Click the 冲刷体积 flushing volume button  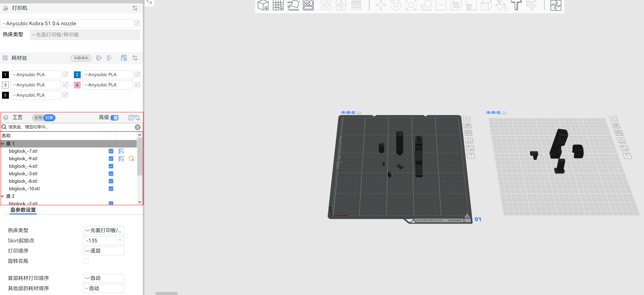coord(81,58)
